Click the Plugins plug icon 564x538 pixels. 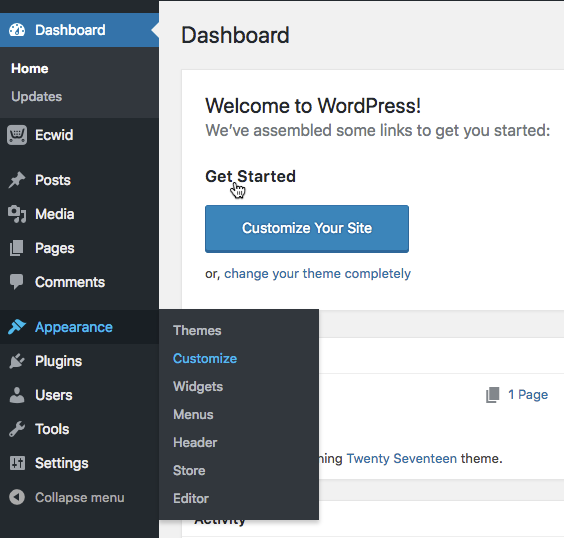[x=17, y=361]
